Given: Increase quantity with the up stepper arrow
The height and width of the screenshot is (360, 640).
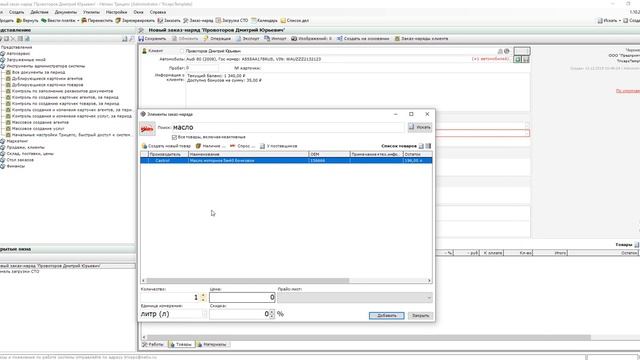Looking at the screenshot, I should click(203, 295).
